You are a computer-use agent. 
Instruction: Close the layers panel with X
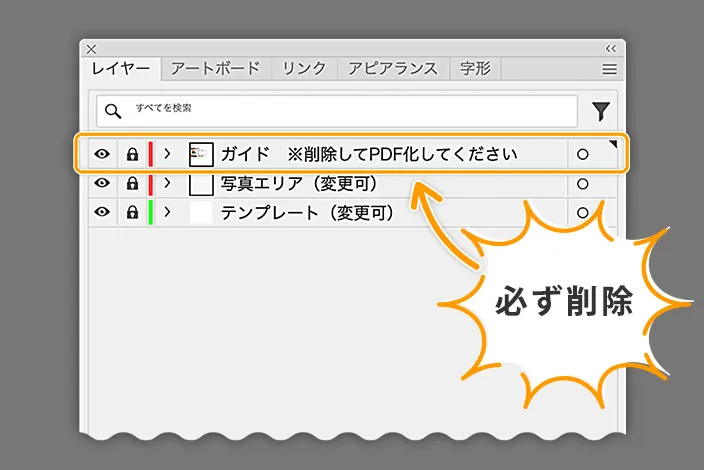pos(92,49)
